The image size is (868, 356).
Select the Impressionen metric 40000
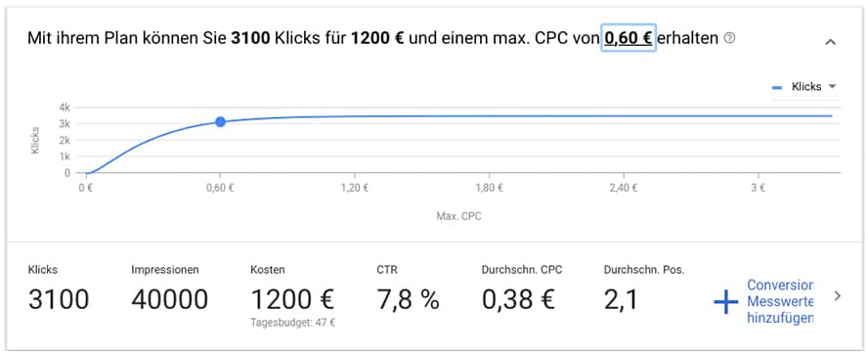pyautogui.click(x=169, y=300)
